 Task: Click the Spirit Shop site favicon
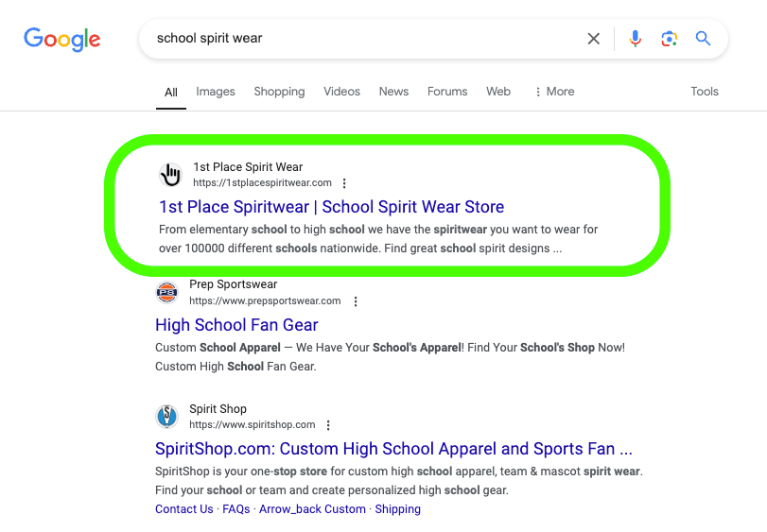166,417
